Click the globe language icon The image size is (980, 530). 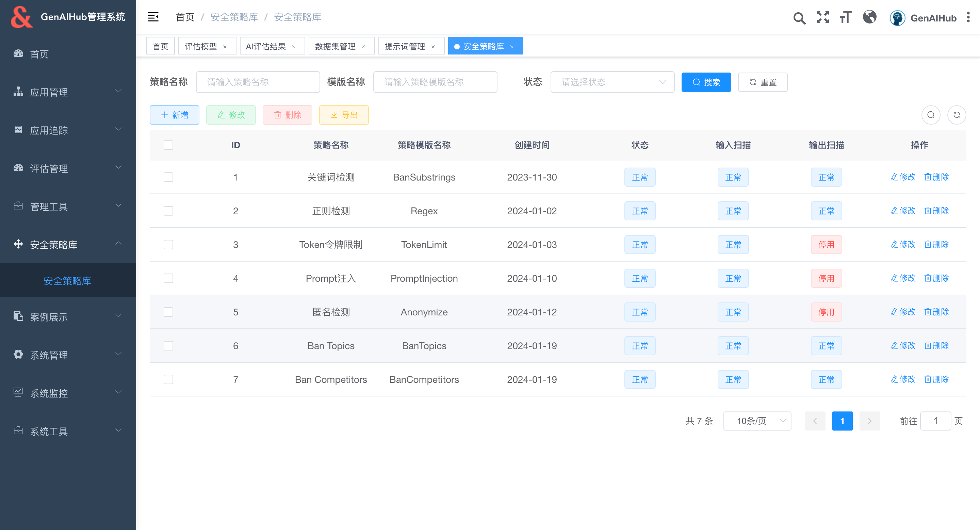pos(869,17)
